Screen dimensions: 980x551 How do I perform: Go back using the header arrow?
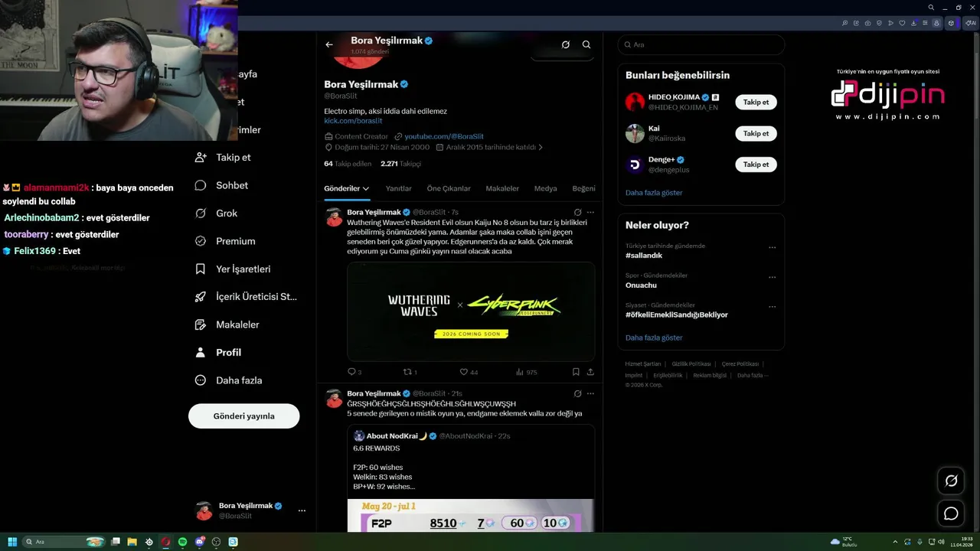(x=329, y=44)
